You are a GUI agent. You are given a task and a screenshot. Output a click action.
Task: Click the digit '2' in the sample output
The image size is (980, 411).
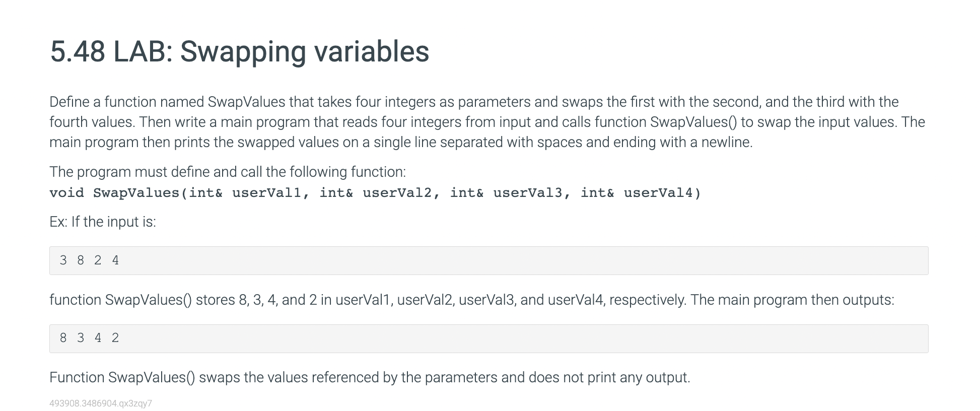point(115,338)
